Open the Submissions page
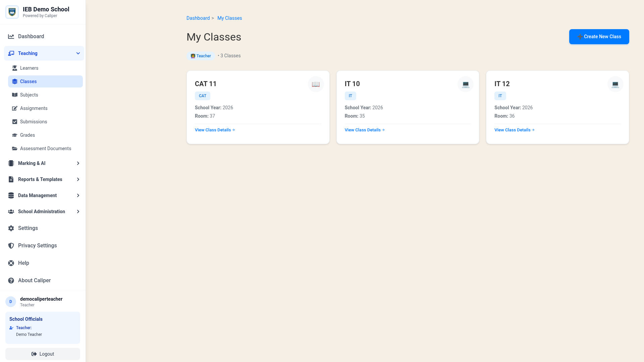This screenshot has height=362, width=644. [x=34, y=122]
